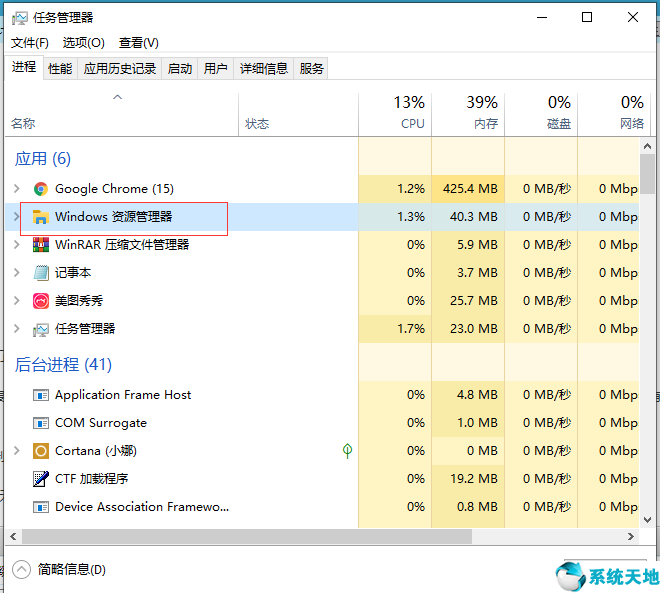Minimize the Task Manager window

click(x=542, y=17)
